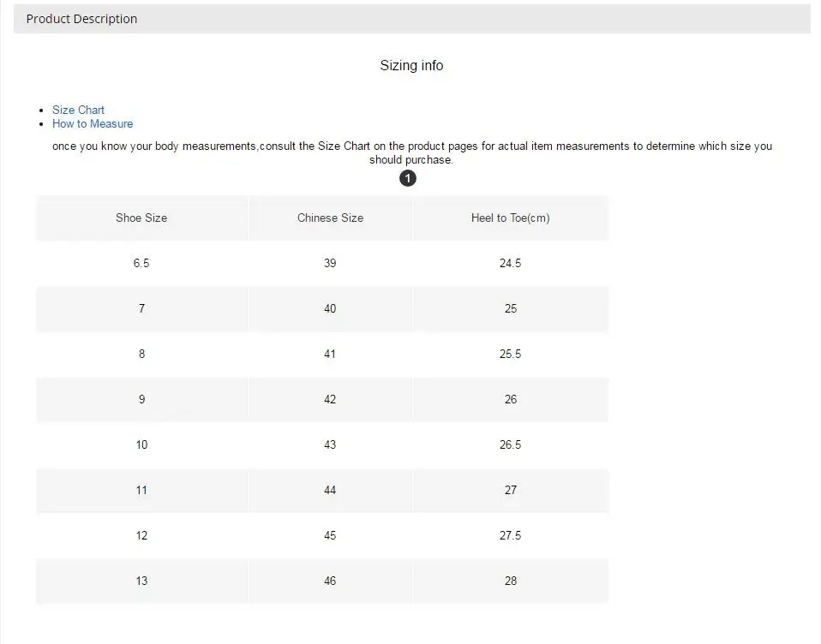Image resolution: width=821 pixels, height=644 pixels.
Task: Select Chinese size 42 cell
Action: 330,399
